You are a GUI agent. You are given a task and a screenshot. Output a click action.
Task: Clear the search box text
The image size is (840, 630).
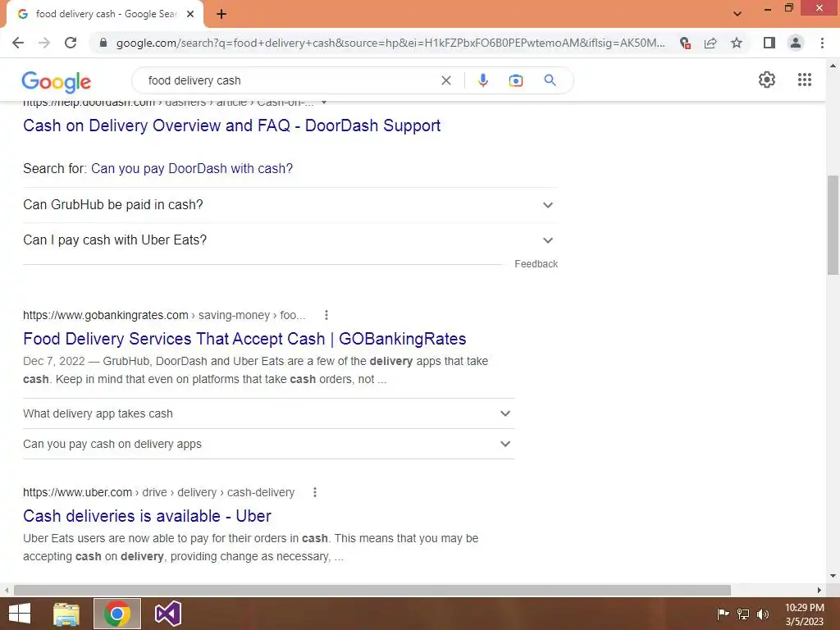[x=445, y=80]
